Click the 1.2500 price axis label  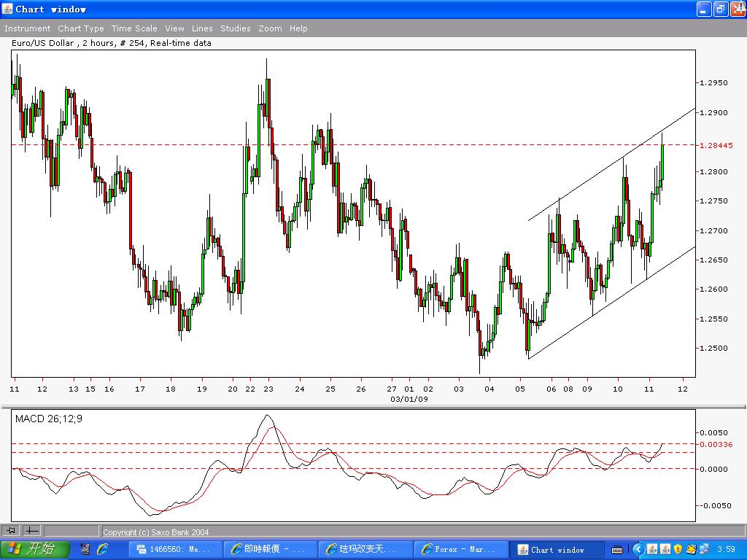click(713, 348)
